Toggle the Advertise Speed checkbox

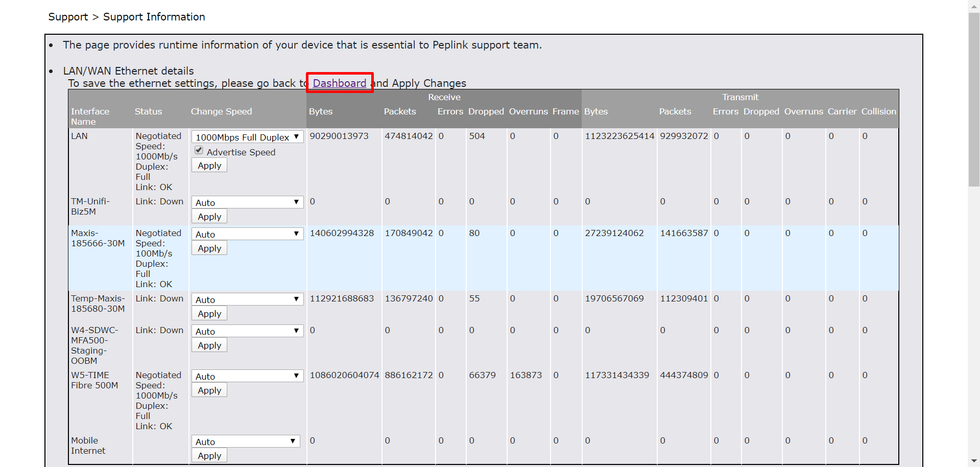click(199, 150)
